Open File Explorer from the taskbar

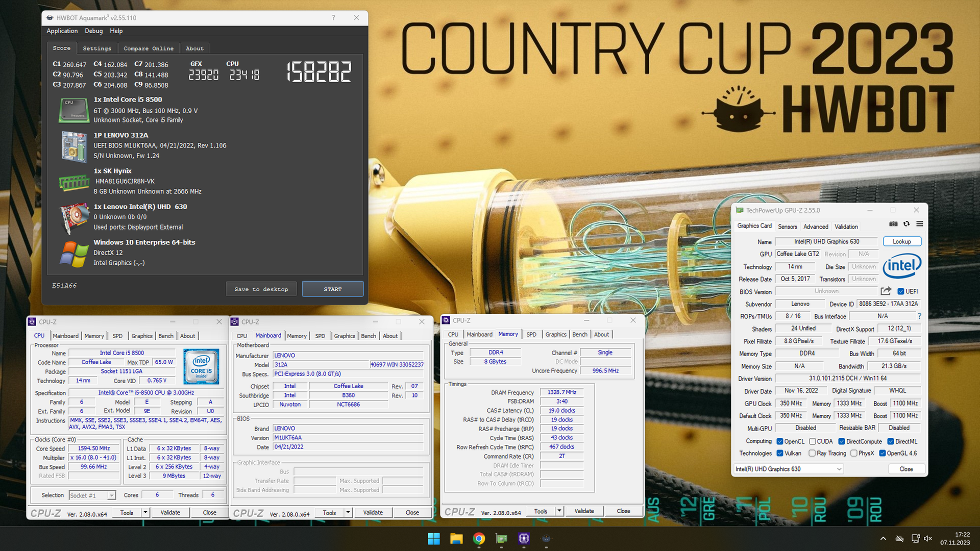click(x=456, y=539)
